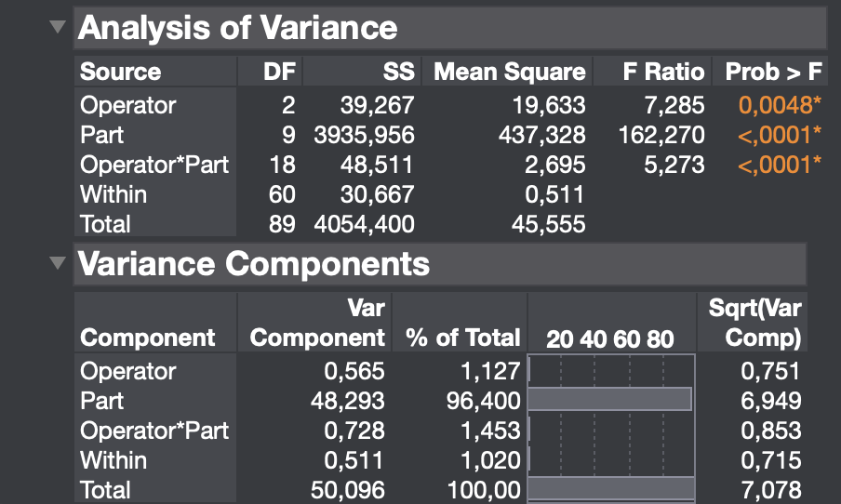This screenshot has width=841, height=504.
Task: Click the Total bar in the percent chart
Action: pyautogui.click(x=611, y=489)
